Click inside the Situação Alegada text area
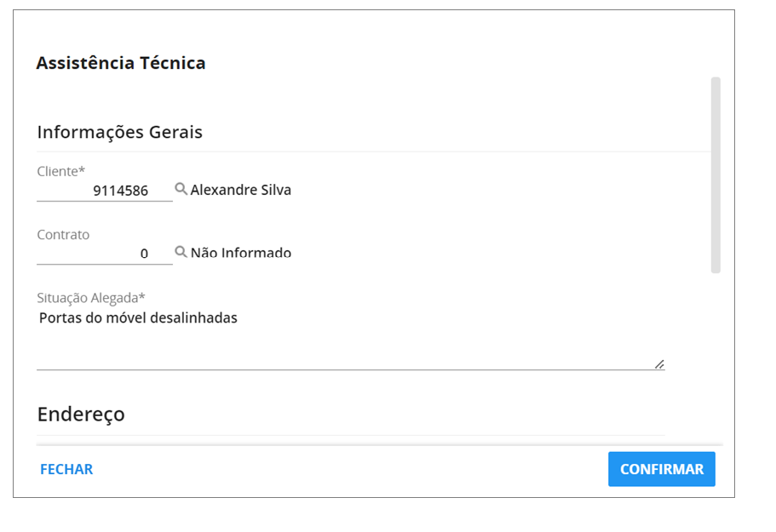776x532 pixels. pos(350,338)
